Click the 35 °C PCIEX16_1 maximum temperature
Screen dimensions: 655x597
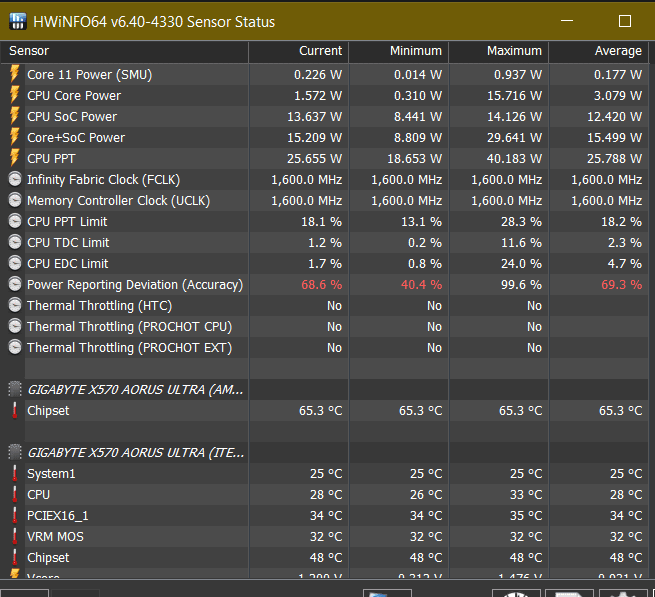(526, 516)
